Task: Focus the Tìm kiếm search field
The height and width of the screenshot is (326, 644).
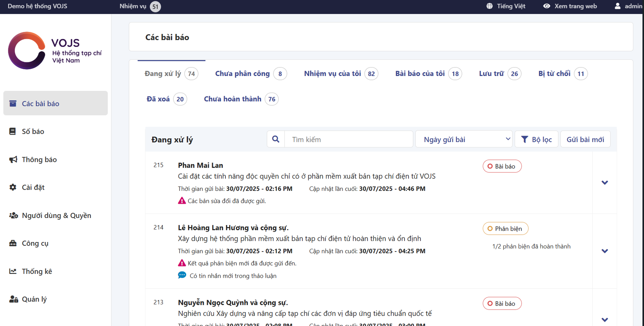Action: coord(348,139)
